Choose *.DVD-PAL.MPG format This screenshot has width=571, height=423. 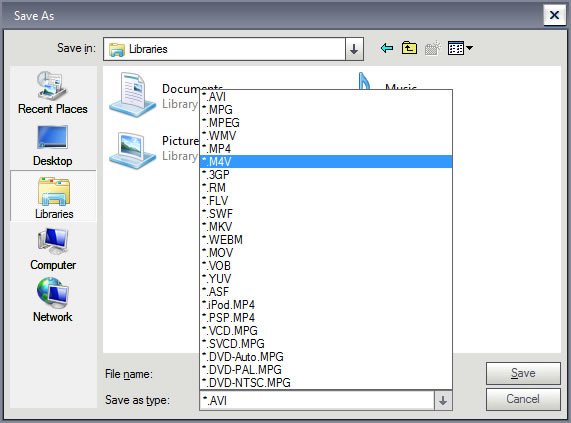326,369
